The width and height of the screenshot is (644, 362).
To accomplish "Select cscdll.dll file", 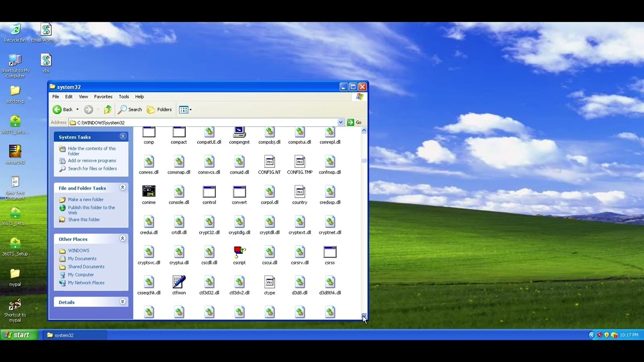I will tap(209, 255).
